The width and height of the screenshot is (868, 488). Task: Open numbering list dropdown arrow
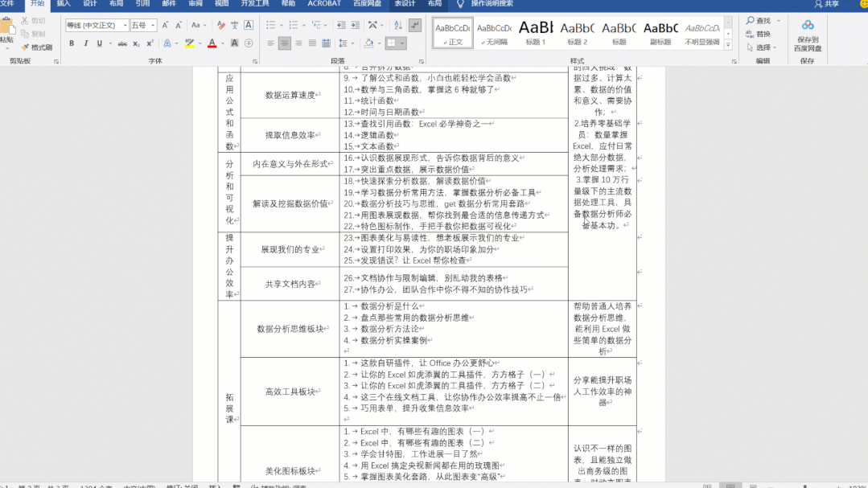click(304, 26)
